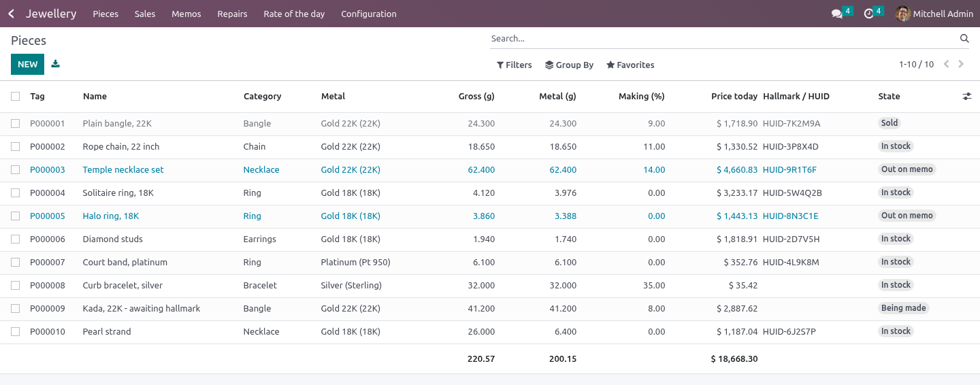Click the NEW button
The image size is (980, 385).
pyautogui.click(x=27, y=65)
